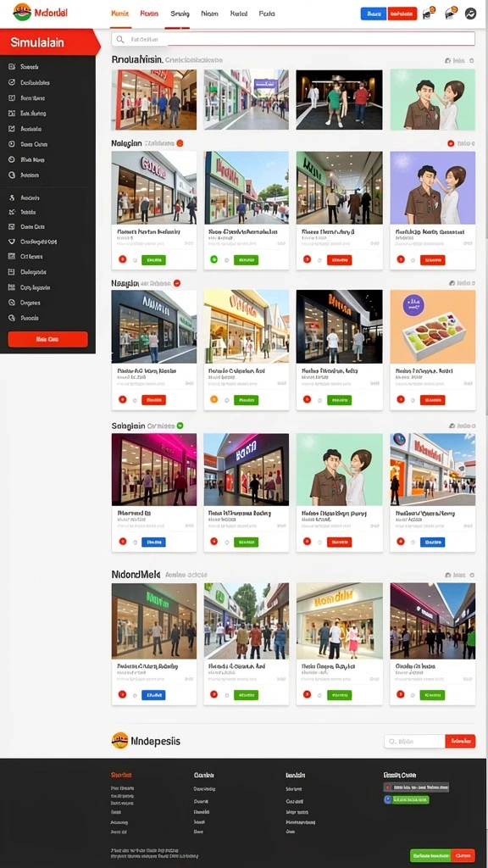
Task: Select the heart-shaped icon in the dark sidebar
Action: [11, 242]
